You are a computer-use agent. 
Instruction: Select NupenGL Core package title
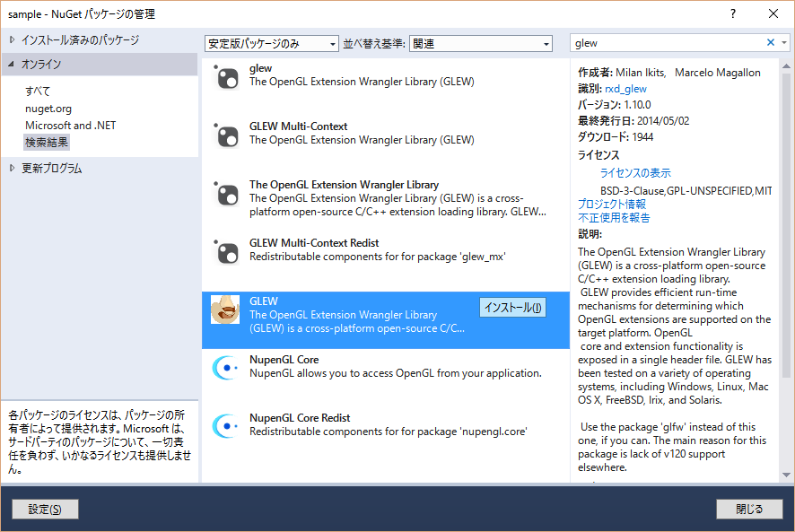click(284, 360)
